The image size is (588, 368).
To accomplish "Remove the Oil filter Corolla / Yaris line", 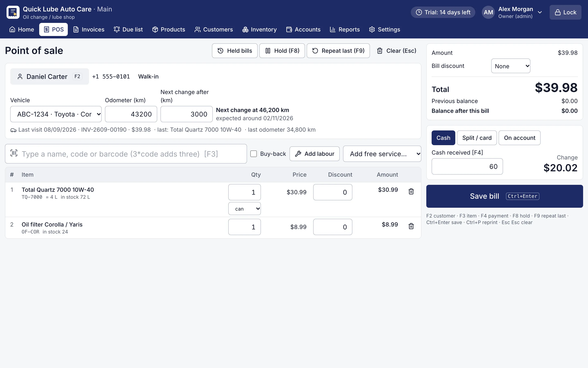I will click(x=411, y=226).
